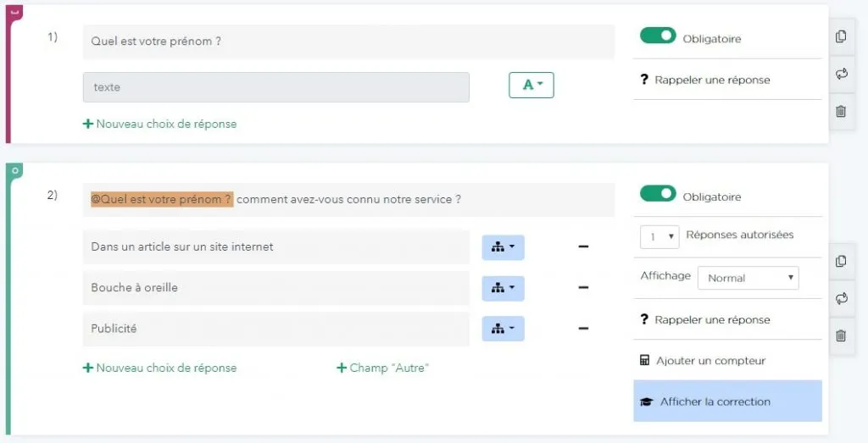This screenshot has height=443, width=868.
Task: Remove the 'Publicité' answer choice
Action: (x=583, y=329)
